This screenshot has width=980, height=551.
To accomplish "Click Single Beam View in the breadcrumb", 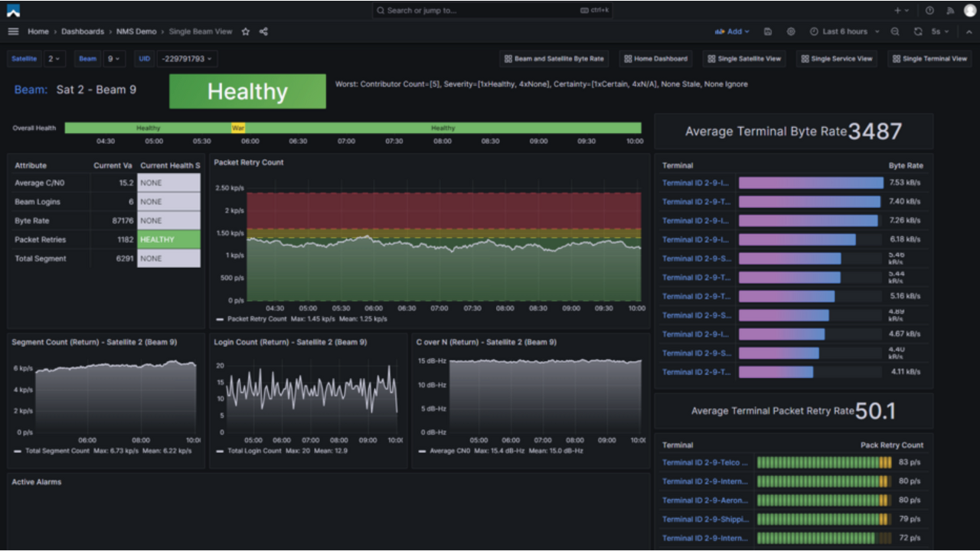I will 201,31.
